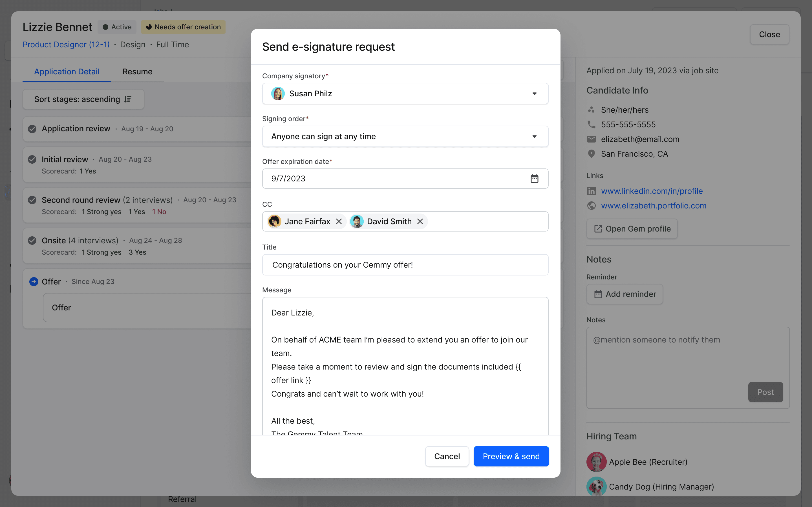Click the Offer stage arrow icon
Viewport: 812px width, 507px height.
[34, 282]
